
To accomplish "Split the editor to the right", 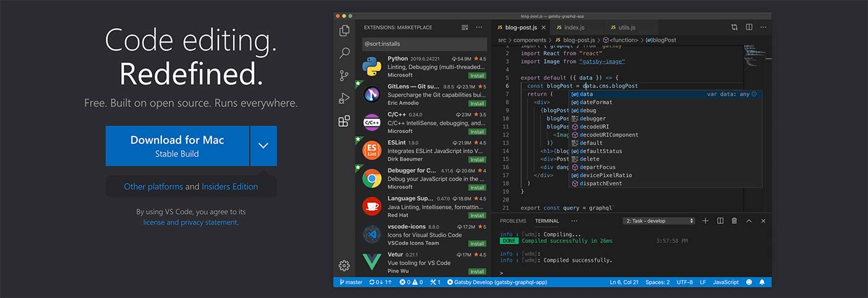I will pyautogui.click(x=749, y=27).
